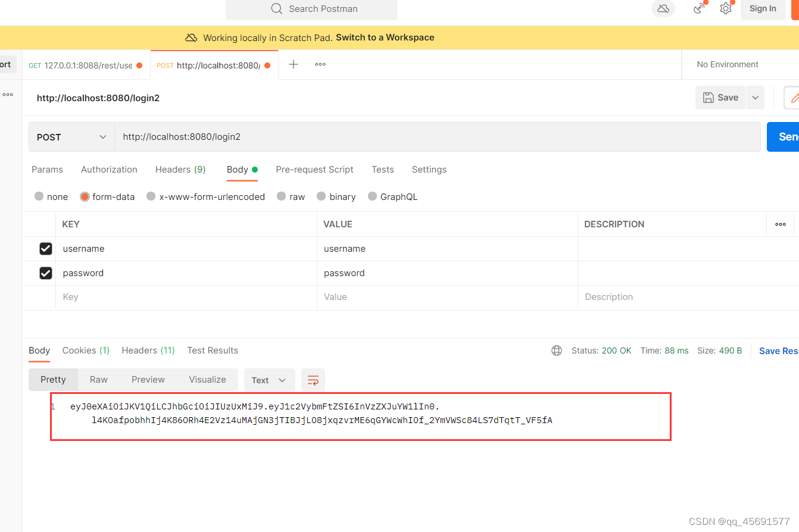799x532 pixels.
Task: Click the offline cloud status icon
Action: (x=663, y=8)
